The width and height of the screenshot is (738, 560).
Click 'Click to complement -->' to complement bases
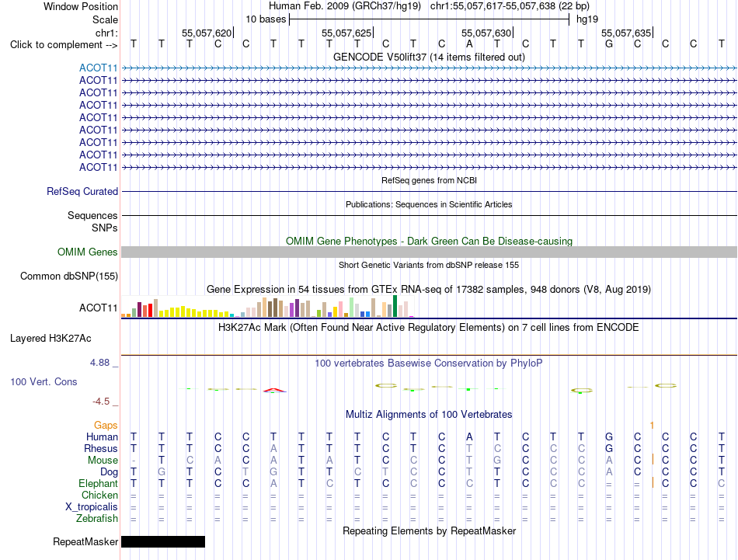pyautogui.click(x=64, y=45)
